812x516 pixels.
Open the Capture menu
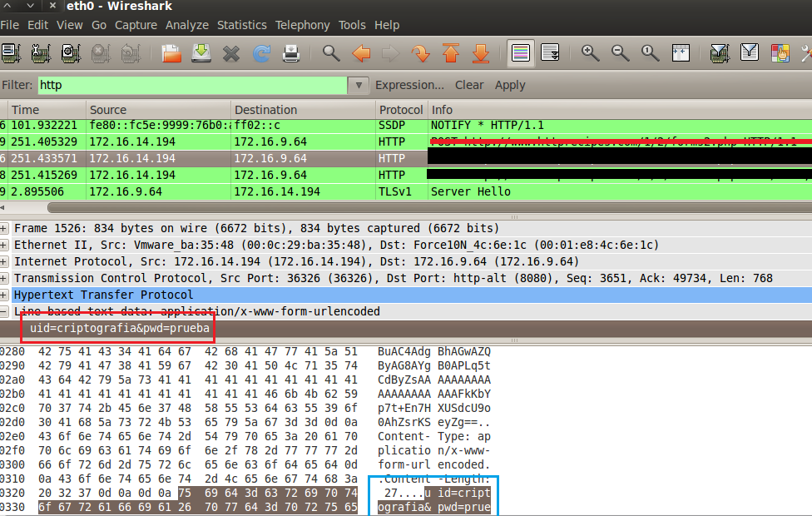pos(136,25)
